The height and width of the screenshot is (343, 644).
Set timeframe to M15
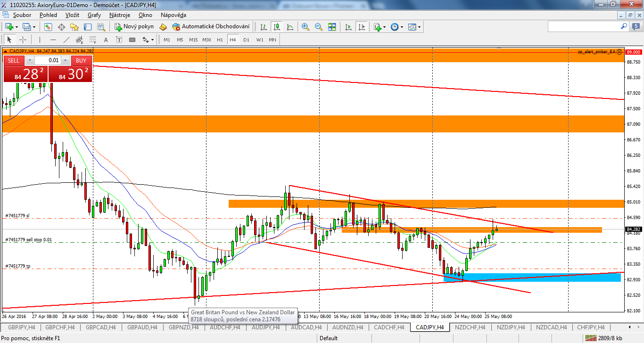click(193, 40)
